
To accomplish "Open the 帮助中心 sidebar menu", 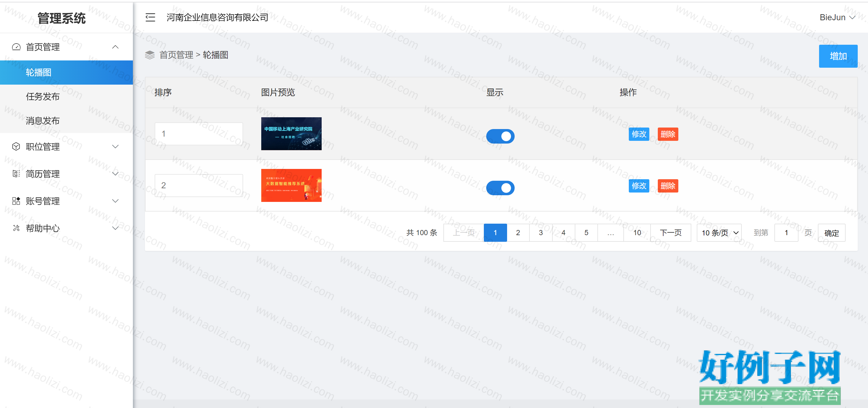I will (66, 228).
